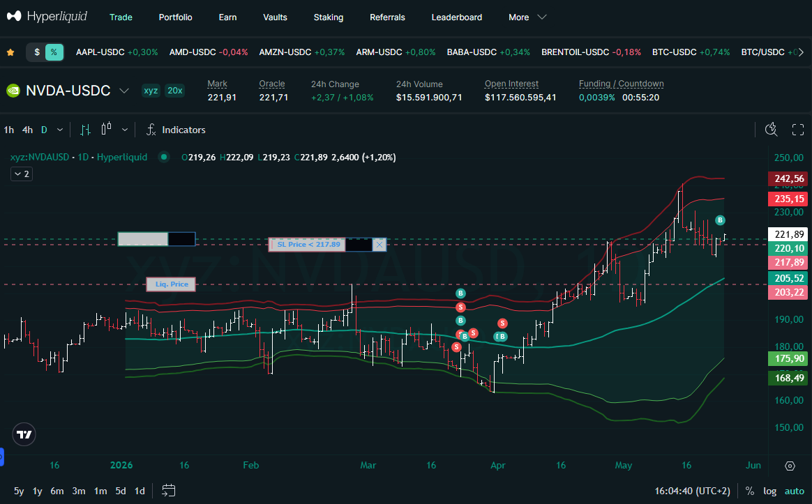Viewport: 812px width, 504px height.
Task: Click the green market status dot
Action: point(164,157)
